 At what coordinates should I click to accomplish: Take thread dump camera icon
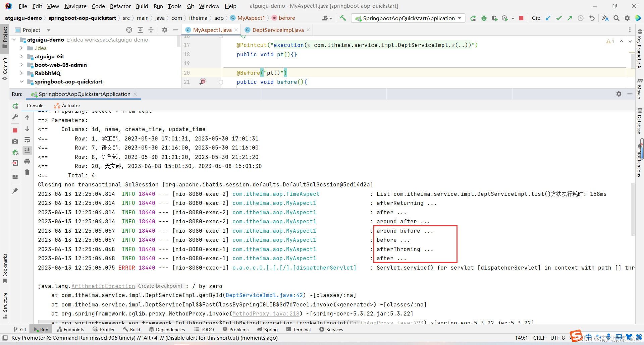pos(15,141)
